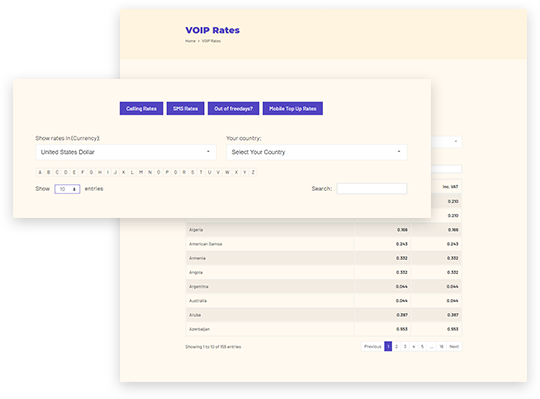Screen dimensions: 540x399
Task: Filter countries by letter M
Action: [x=141, y=172]
